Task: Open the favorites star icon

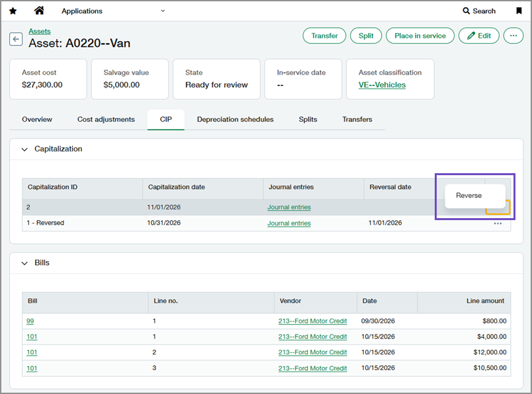Action: [13, 11]
